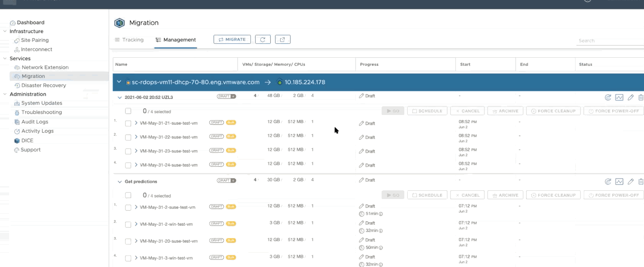This screenshot has height=267, width=644.
Task: Click the estimate refresh icon for Get predictions
Action: pyautogui.click(x=608, y=182)
